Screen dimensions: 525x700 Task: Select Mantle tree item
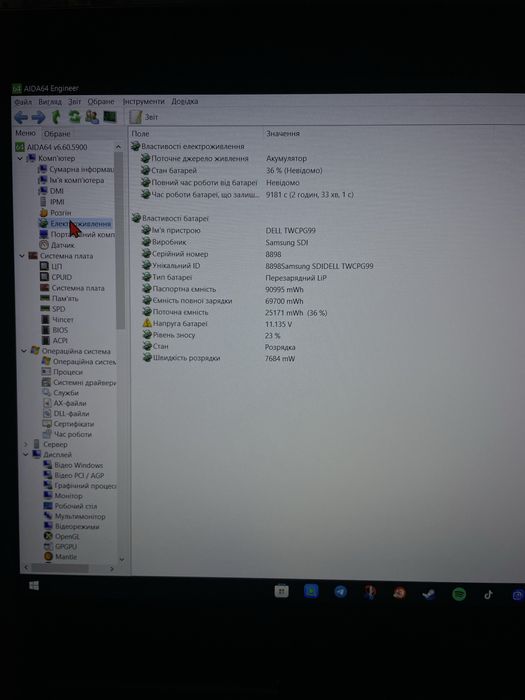(61, 557)
